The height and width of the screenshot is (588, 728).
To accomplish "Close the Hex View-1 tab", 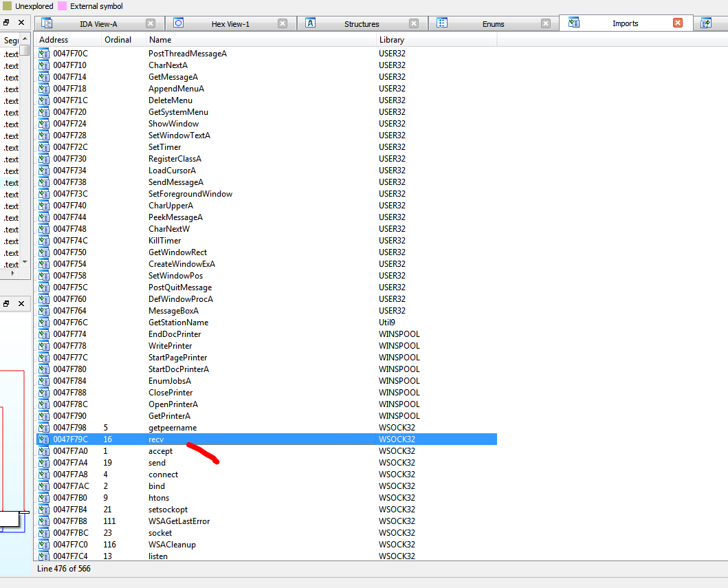I will tap(283, 23).
